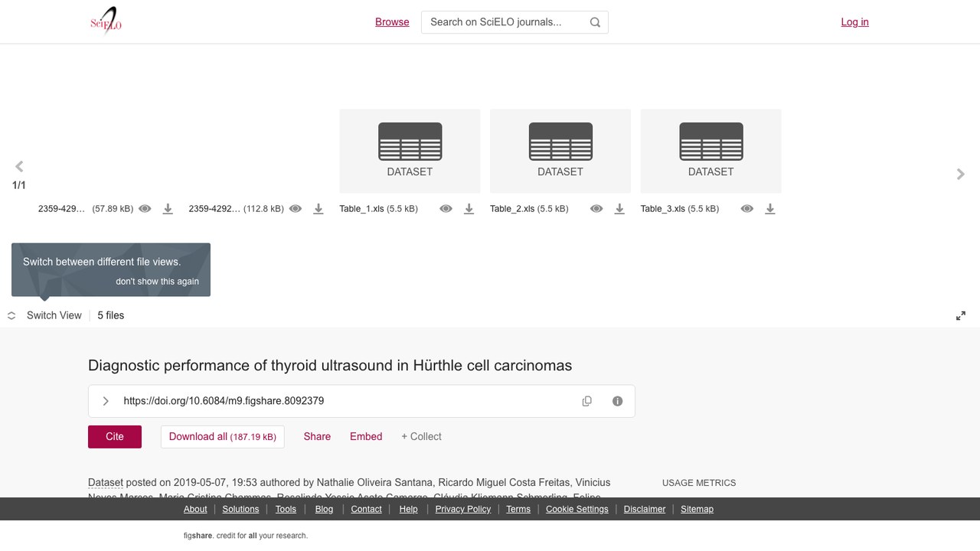Image resolution: width=980 pixels, height=551 pixels.
Task: Download Table_2.xls
Action: click(619, 209)
